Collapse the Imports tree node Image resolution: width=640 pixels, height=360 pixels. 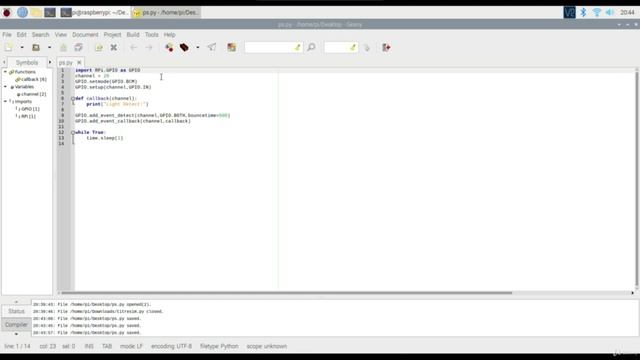coord(5,101)
